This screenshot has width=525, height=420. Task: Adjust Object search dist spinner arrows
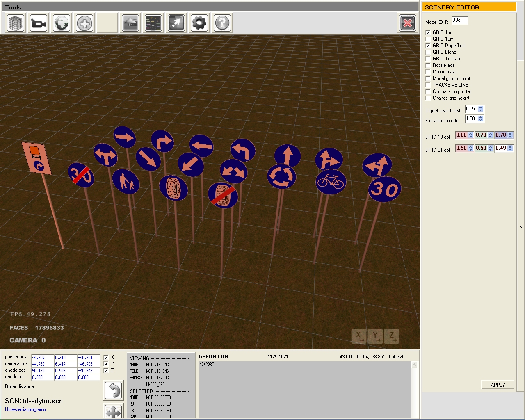pyautogui.click(x=481, y=109)
